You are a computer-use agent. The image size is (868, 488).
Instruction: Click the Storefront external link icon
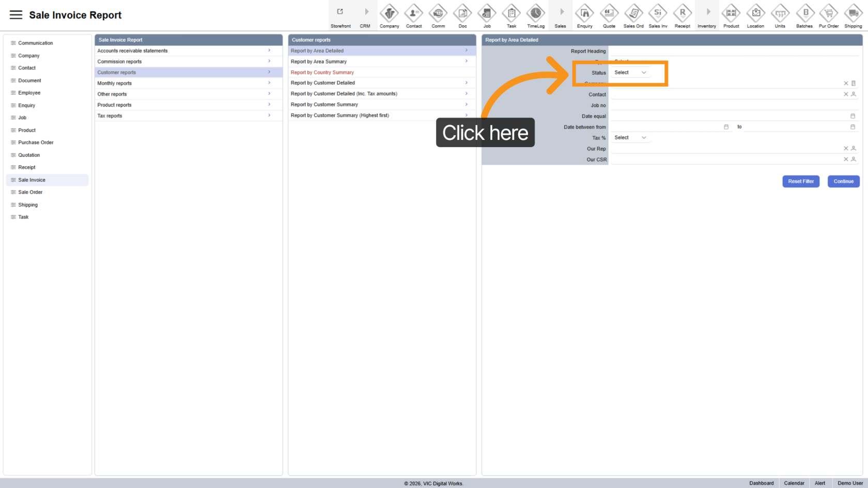[x=340, y=12]
